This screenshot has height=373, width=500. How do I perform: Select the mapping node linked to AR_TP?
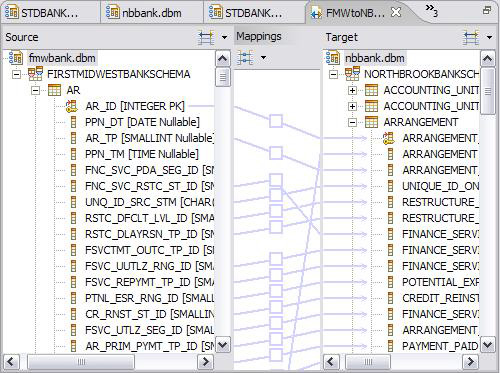point(276,153)
